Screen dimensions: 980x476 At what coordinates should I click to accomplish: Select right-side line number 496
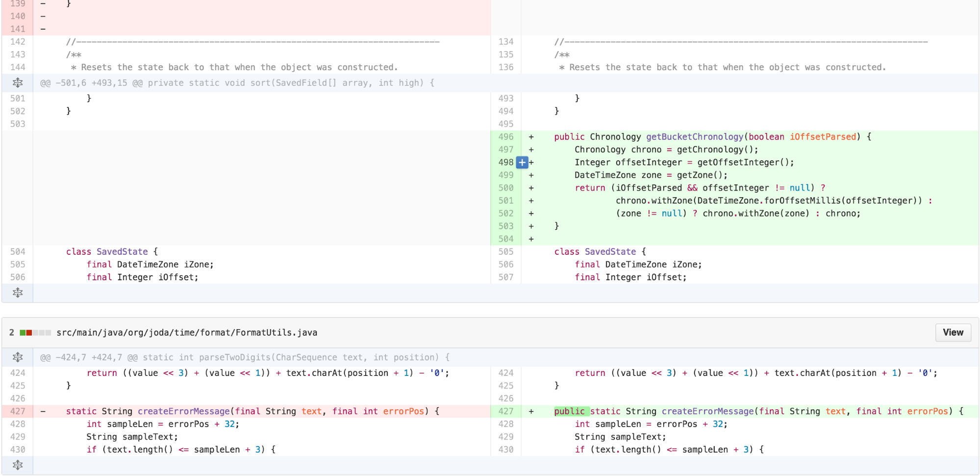(506, 137)
